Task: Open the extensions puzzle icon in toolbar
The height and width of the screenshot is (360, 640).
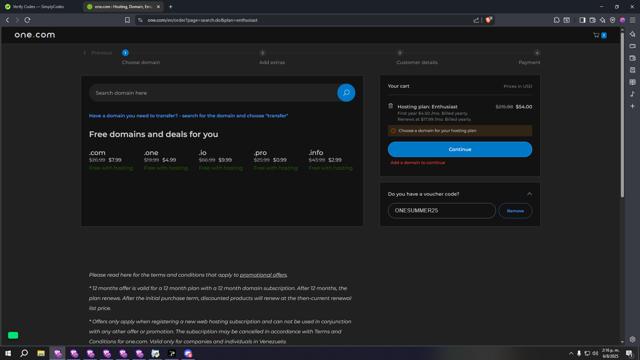Action: click(556, 20)
